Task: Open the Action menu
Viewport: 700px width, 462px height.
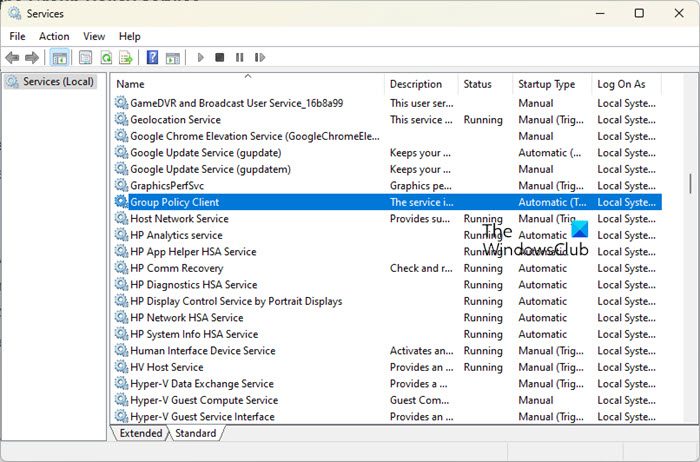Action: (x=54, y=36)
